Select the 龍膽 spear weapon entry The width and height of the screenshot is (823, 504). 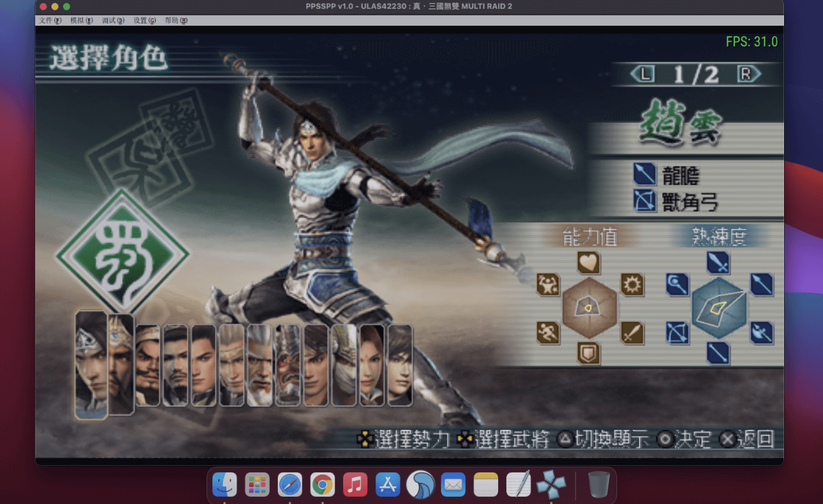(668, 174)
